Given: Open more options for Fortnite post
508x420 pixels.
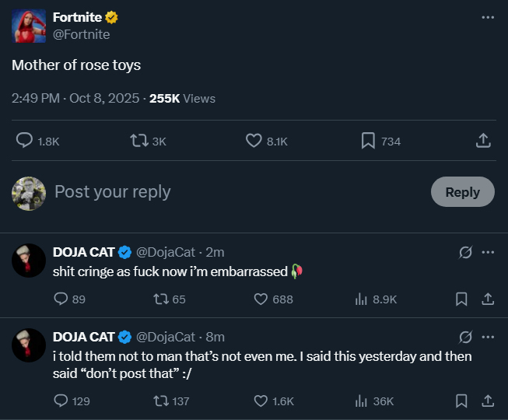Looking at the screenshot, I should [488, 17].
